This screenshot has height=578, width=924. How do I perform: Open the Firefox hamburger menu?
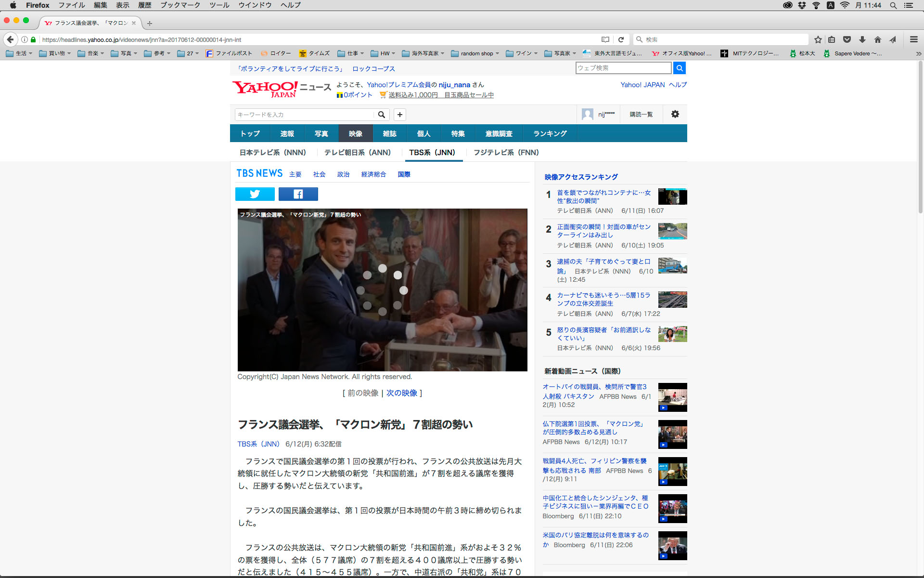click(x=913, y=39)
